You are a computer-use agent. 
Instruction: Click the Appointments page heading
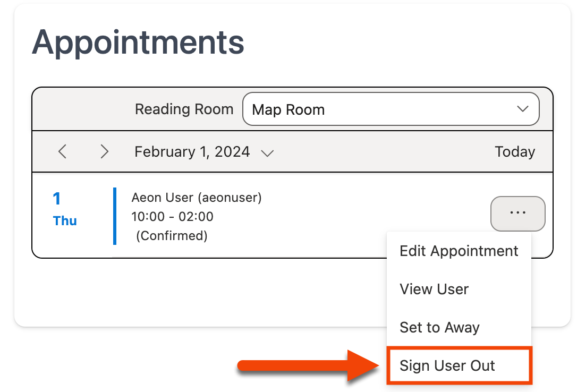point(138,42)
